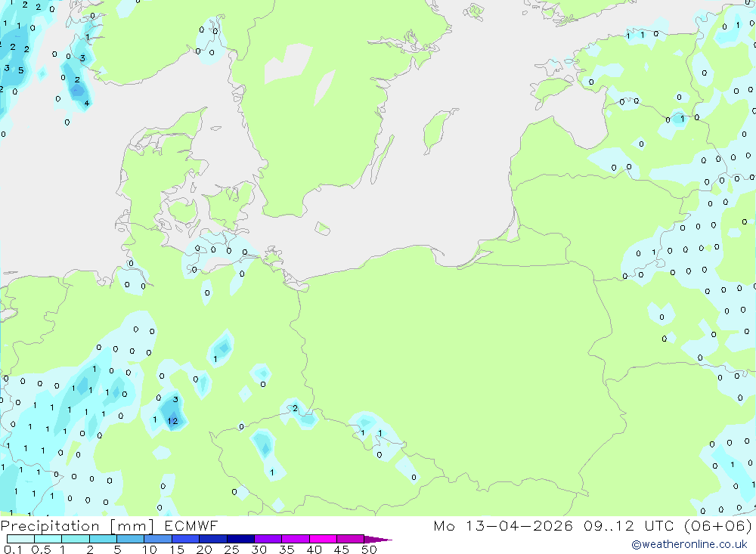The height and width of the screenshot is (554, 756).
Task: Click the legend scale label '0.1'
Action: click(13, 549)
